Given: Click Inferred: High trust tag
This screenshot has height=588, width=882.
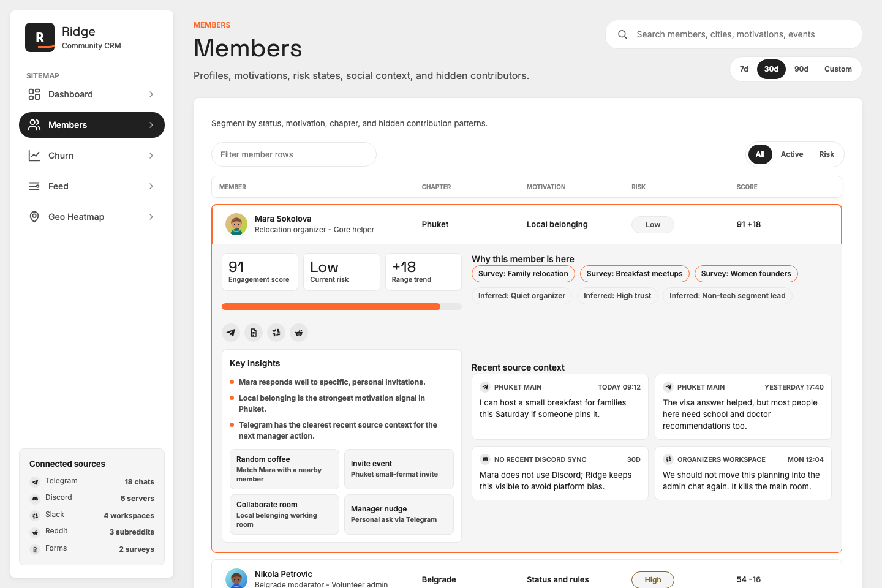Looking at the screenshot, I should pyautogui.click(x=617, y=296).
